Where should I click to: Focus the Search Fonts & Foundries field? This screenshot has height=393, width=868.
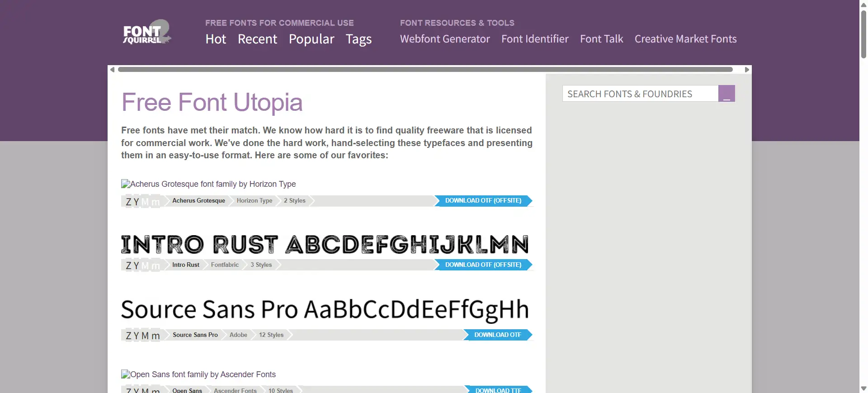click(x=640, y=94)
